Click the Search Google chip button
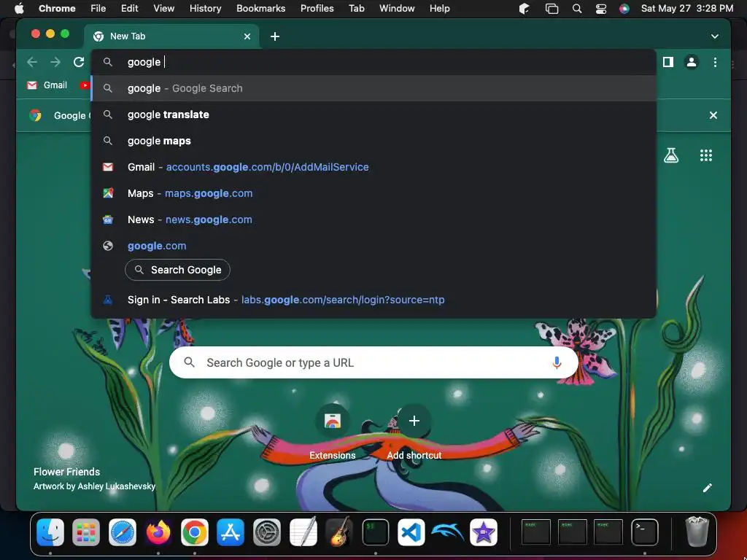The width and height of the screenshot is (747, 560). [x=177, y=270]
